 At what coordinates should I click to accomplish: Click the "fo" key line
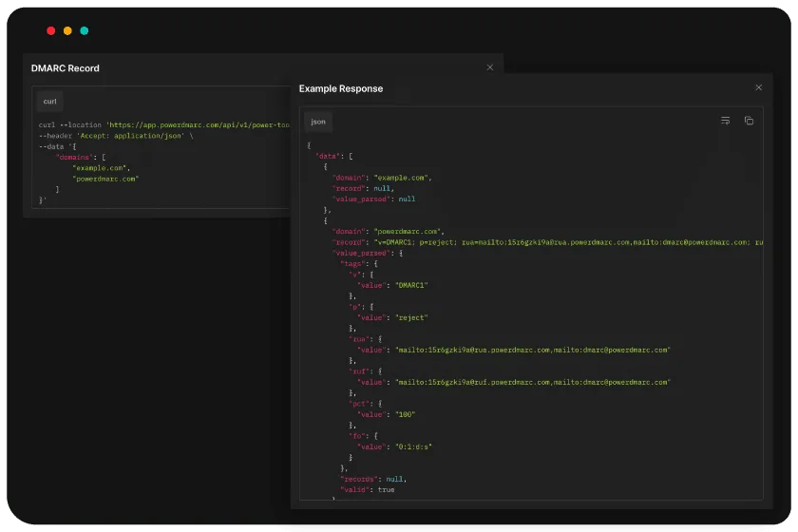click(x=363, y=436)
